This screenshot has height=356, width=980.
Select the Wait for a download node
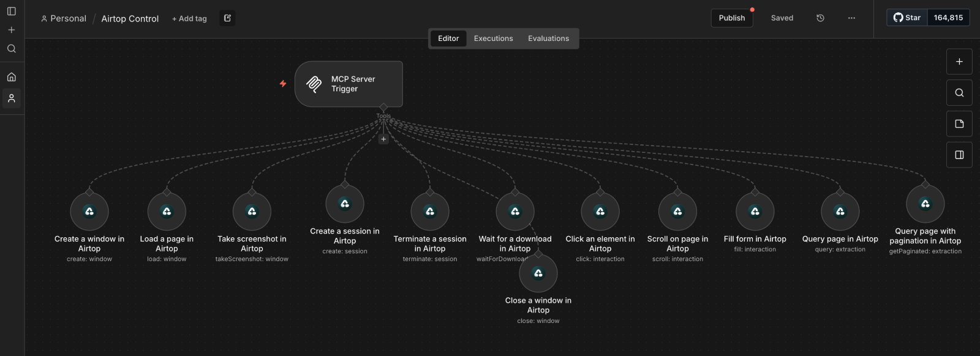click(x=515, y=212)
